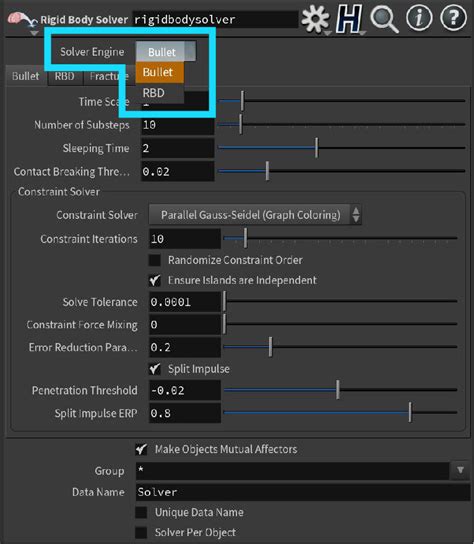Expand the Constraint Solver dropdown
The width and height of the screenshot is (474, 544).
[255, 215]
